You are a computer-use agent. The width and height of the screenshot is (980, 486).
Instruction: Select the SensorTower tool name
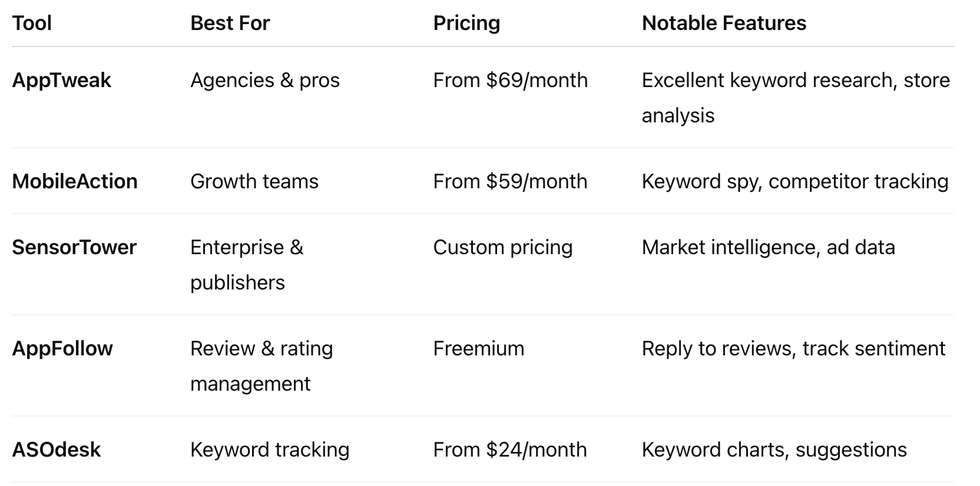(x=74, y=247)
